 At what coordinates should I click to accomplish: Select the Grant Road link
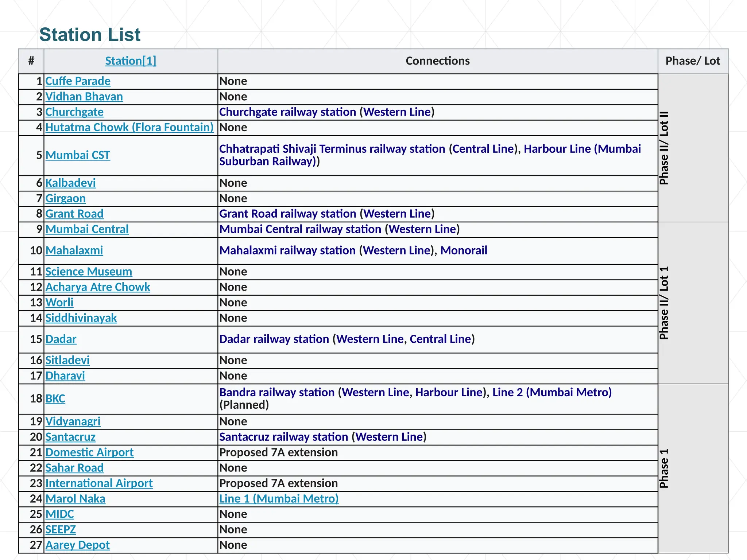[x=74, y=214]
